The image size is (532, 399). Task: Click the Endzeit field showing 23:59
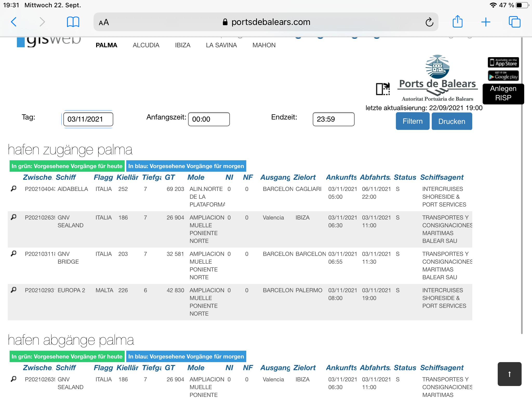click(x=333, y=119)
